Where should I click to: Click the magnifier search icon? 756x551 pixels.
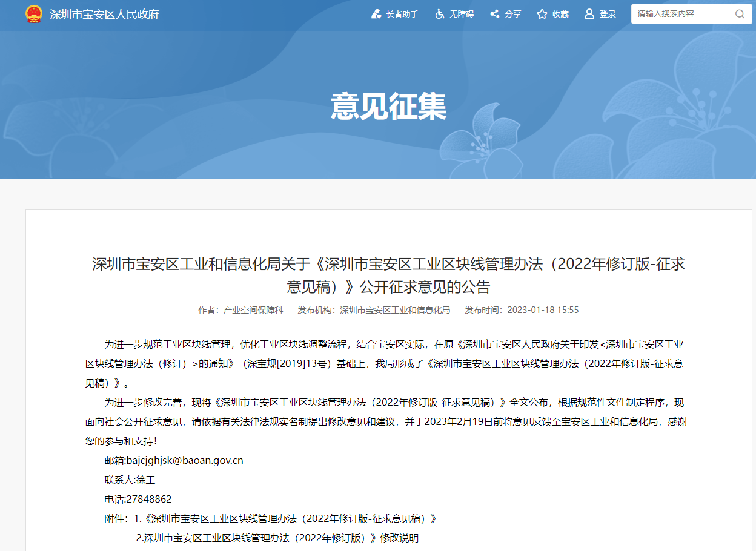(740, 14)
